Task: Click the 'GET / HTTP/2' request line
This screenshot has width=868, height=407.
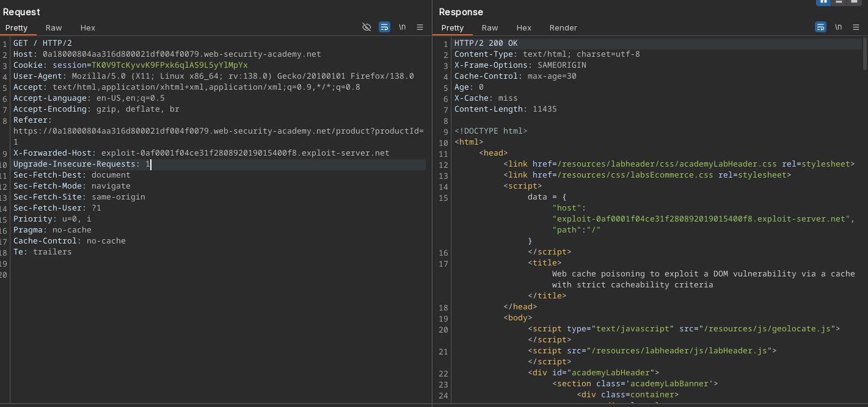Action: (43, 43)
